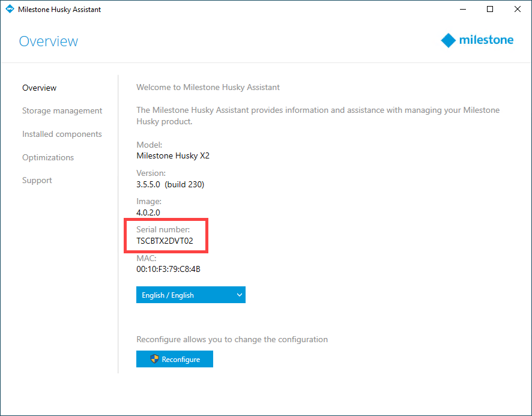This screenshot has width=532, height=416.
Task: Click the Welcome to Milestone Husky Assistant text
Action: [208, 87]
